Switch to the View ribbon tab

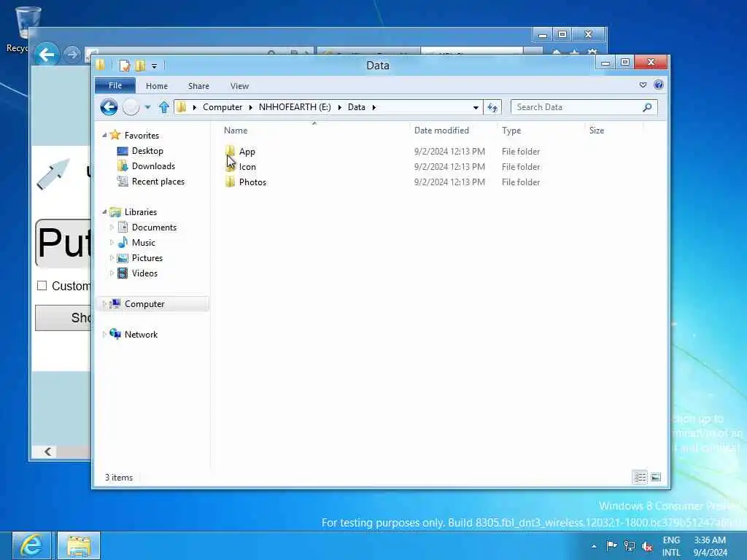pyautogui.click(x=239, y=86)
